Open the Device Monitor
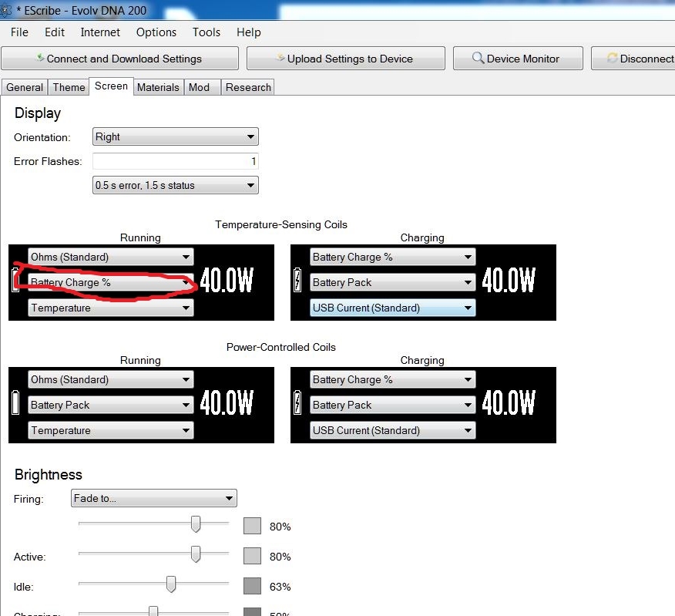675x616 pixels. tap(516, 59)
